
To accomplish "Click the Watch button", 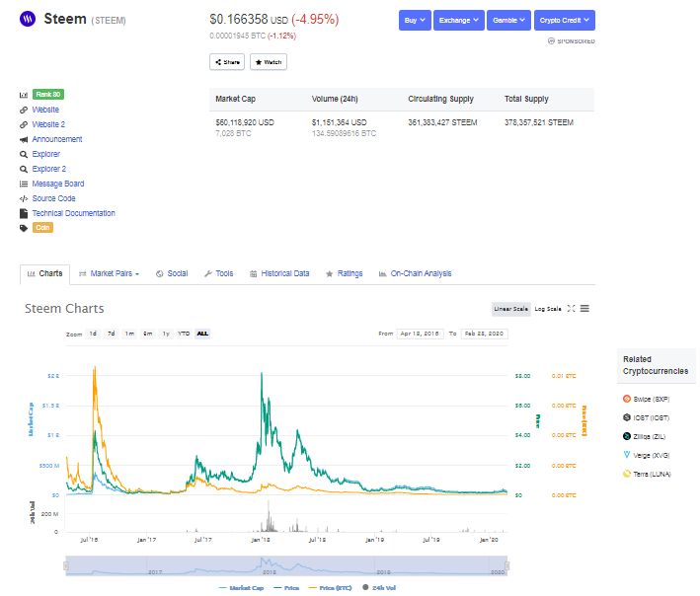I will point(269,62).
